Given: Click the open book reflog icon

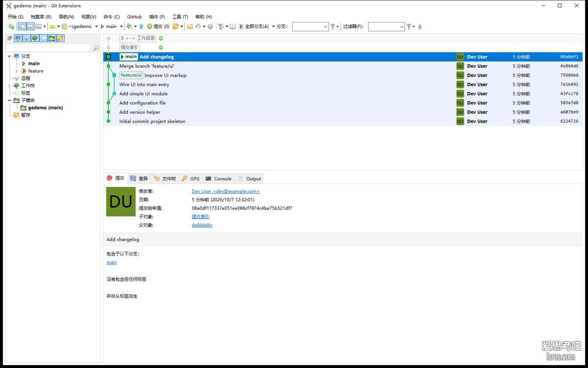Looking at the screenshot, I should [233, 26].
